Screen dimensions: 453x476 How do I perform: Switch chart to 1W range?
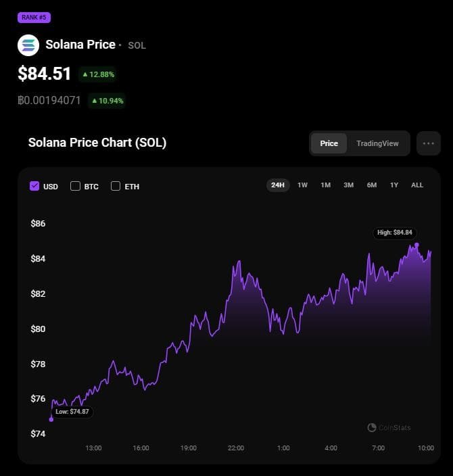303,185
